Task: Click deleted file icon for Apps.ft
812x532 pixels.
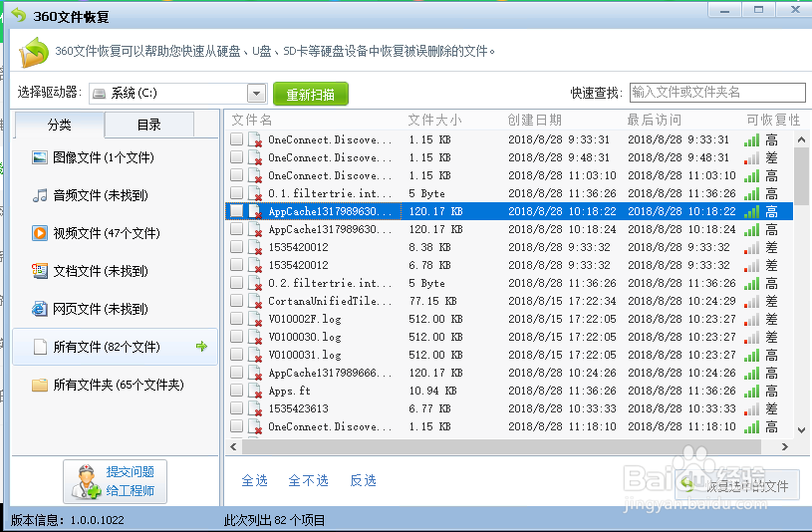Action: coord(255,392)
